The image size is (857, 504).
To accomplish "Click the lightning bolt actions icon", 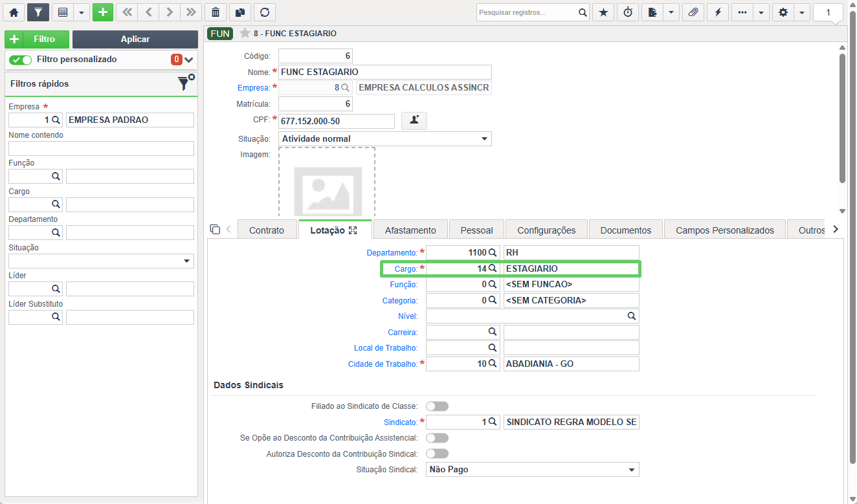I will click(718, 12).
